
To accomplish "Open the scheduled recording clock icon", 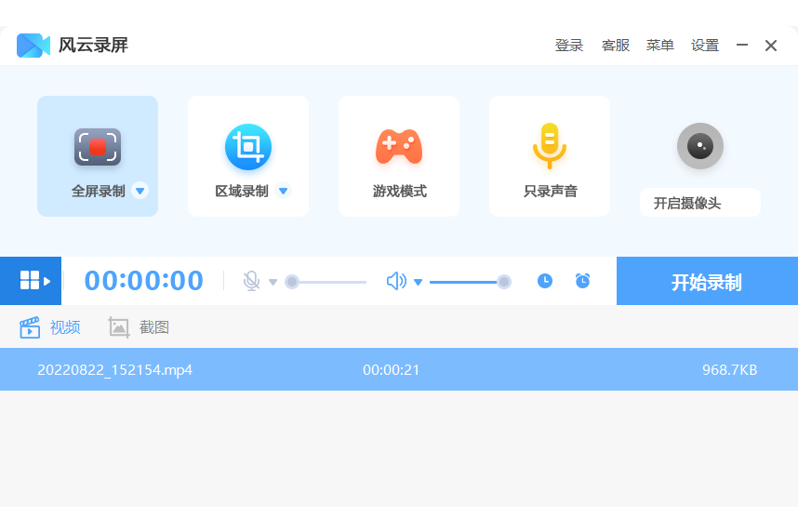I will [545, 281].
